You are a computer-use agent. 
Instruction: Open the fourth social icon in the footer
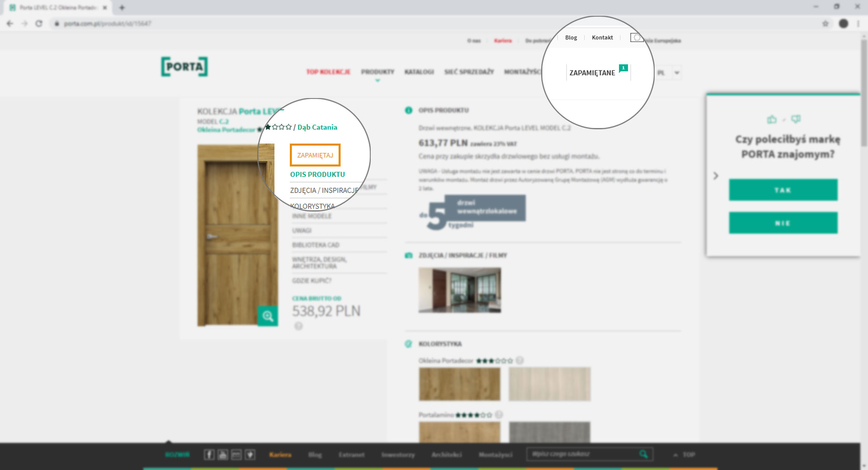(x=250, y=455)
